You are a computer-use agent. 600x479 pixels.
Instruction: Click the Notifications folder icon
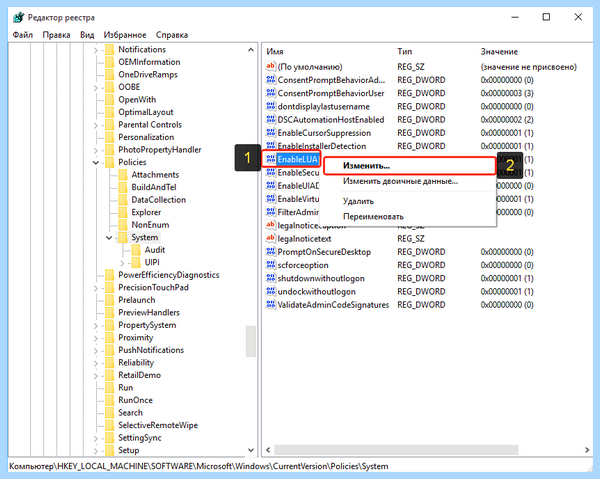pos(109,49)
